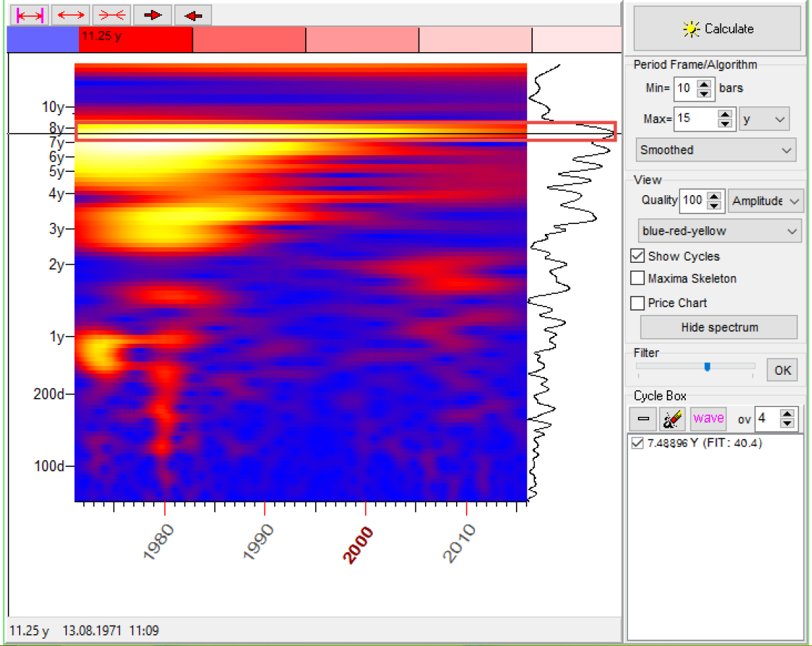The height and width of the screenshot is (646, 812).
Task: Click the Hide spectrum button
Action: point(719,328)
